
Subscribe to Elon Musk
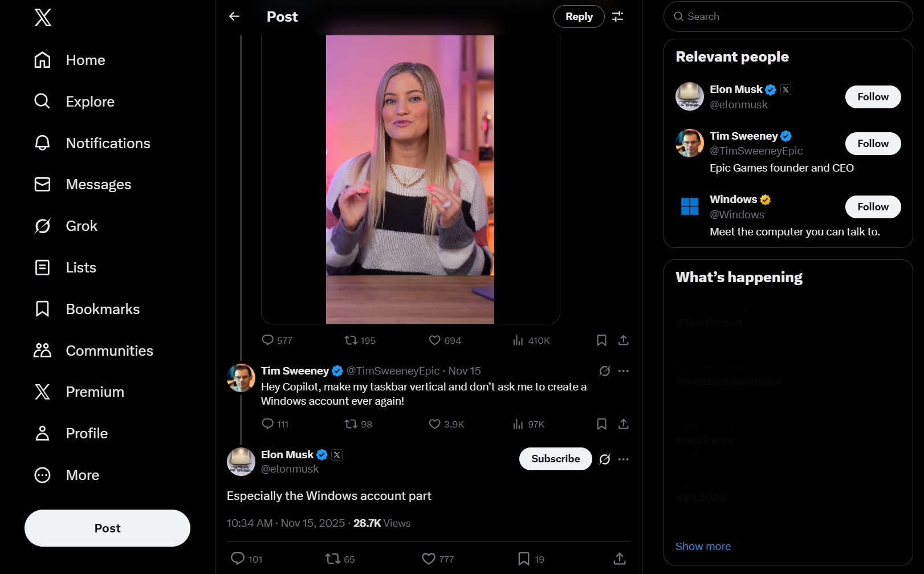tap(555, 459)
